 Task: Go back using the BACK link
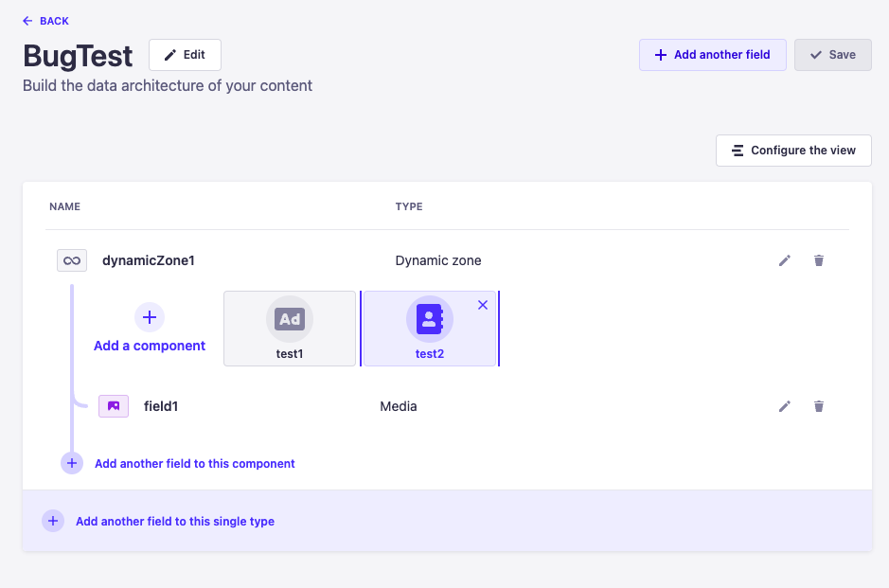pyautogui.click(x=46, y=21)
